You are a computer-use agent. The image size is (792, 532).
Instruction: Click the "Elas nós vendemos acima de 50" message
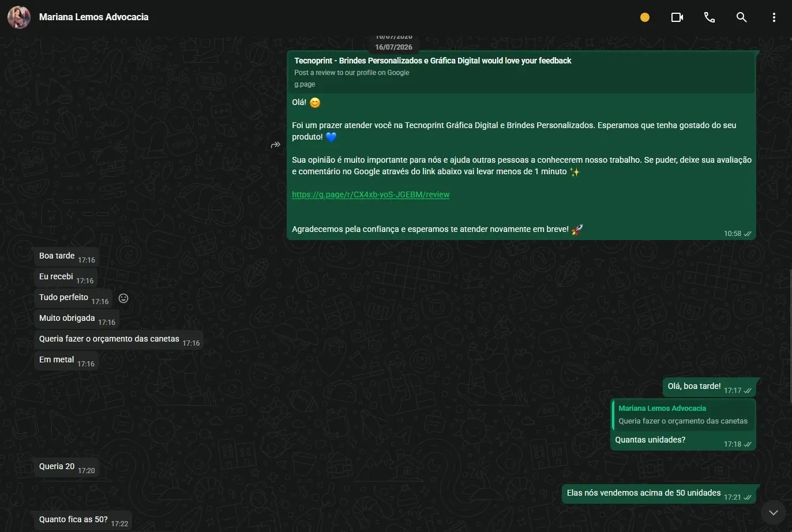[x=659, y=494]
